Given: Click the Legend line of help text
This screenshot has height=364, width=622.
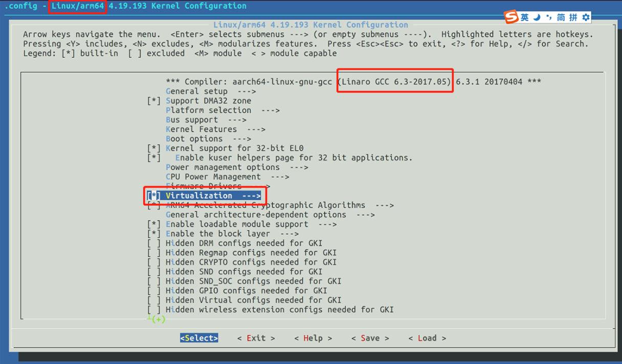Looking at the screenshot, I should click(180, 53).
